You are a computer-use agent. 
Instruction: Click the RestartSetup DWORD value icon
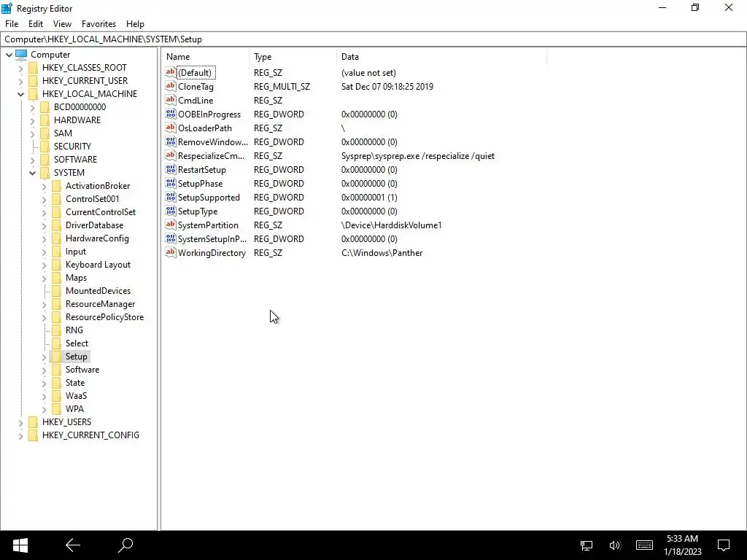coord(171,169)
